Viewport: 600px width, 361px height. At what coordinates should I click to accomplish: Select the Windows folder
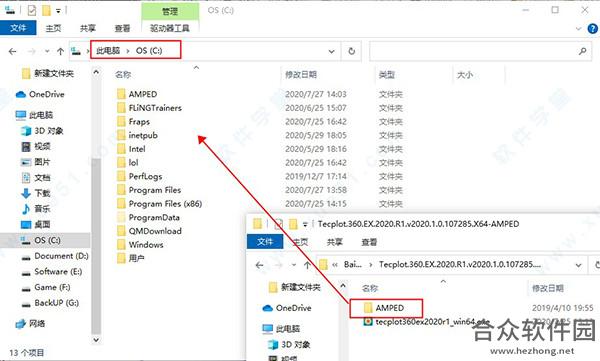[146, 245]
